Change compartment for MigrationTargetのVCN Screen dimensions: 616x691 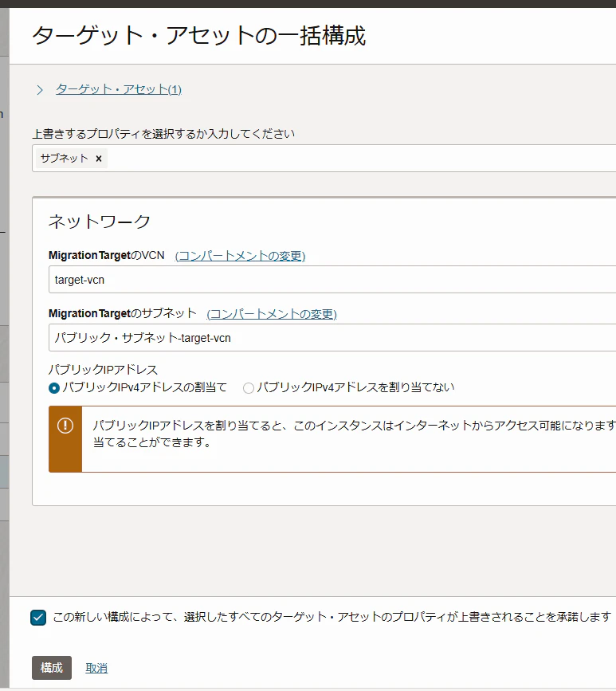(x=240, y=256)
